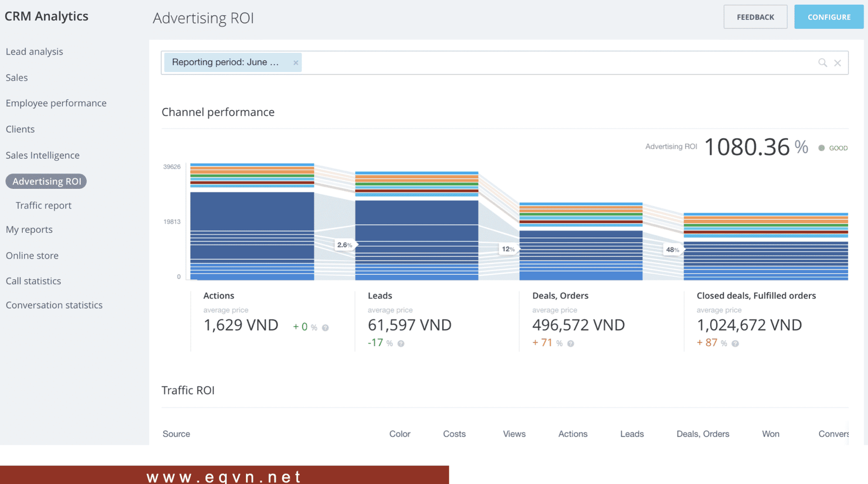Click help icon beside Deals +71 percent

(x=571, y=344)
